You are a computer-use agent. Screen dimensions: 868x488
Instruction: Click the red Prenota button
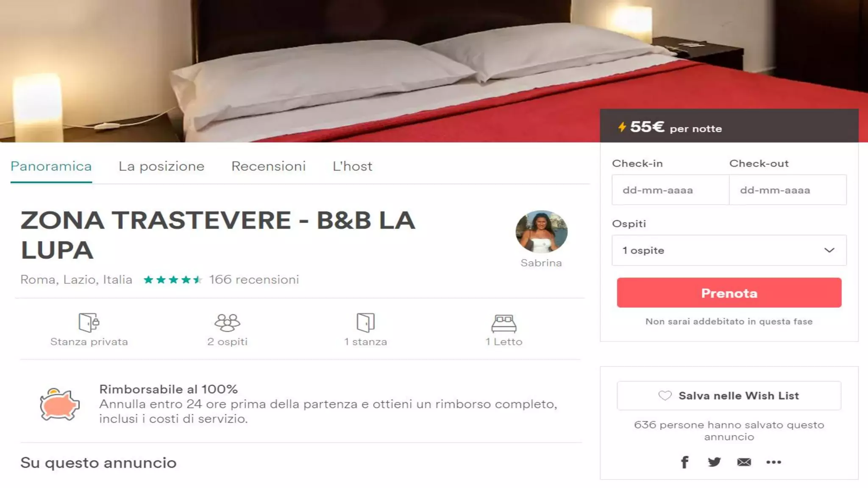point(729,293)
